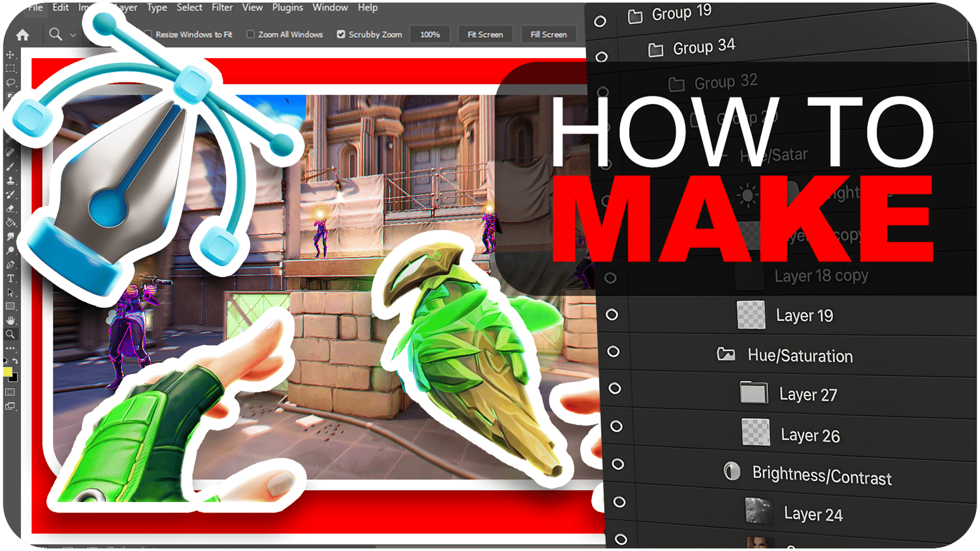Select the Move tool

10,55
